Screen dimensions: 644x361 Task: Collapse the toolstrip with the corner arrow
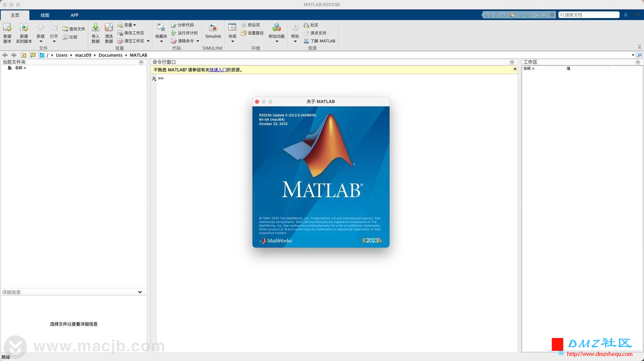(x=639, y=47)
